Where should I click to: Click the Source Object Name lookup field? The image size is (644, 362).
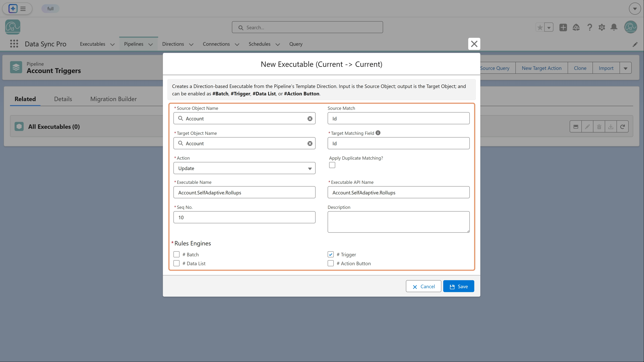click(x=244, y=118)
